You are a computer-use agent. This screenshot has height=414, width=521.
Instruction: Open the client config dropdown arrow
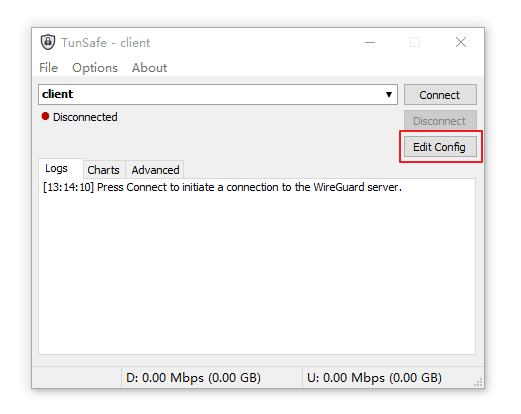[x=388, y=95]
